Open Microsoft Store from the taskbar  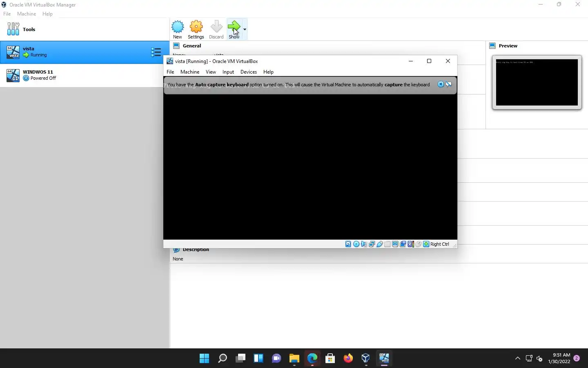coord(330,359)
